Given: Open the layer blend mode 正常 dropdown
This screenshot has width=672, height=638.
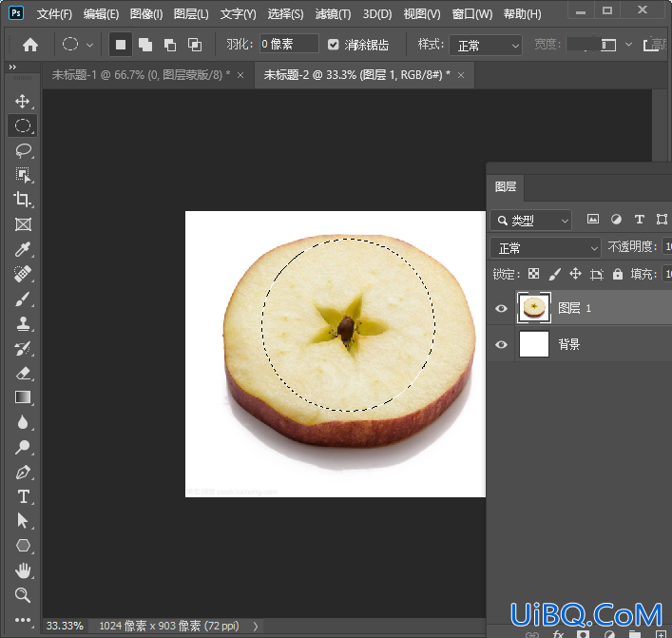Looking at the screenshot, I should click(x=546, y=248).
